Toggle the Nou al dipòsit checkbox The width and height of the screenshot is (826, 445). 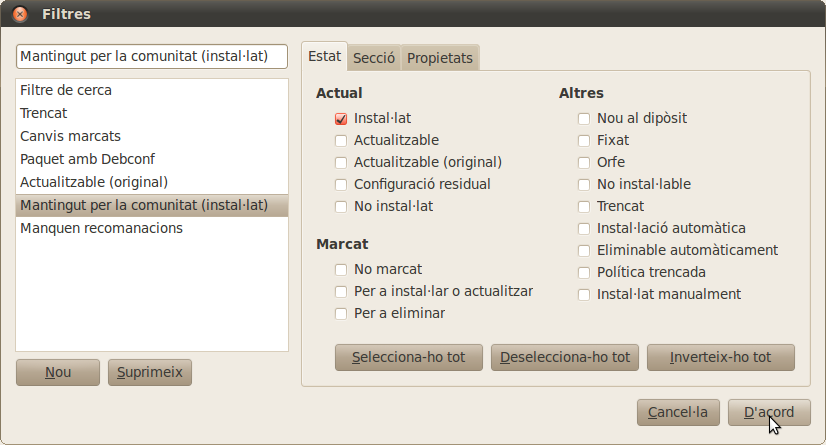584,119
